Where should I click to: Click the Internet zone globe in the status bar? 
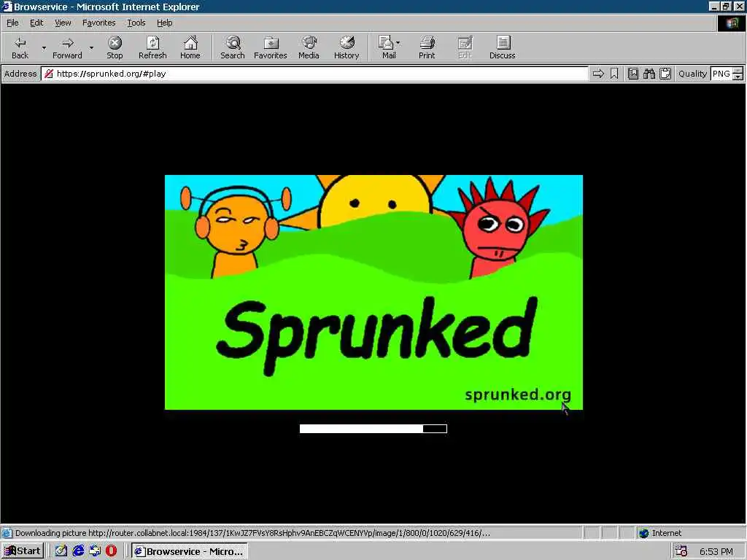643,533
